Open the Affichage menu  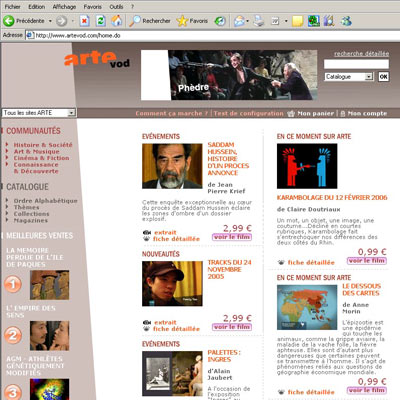pyautogui.click(x=64, y=7)
